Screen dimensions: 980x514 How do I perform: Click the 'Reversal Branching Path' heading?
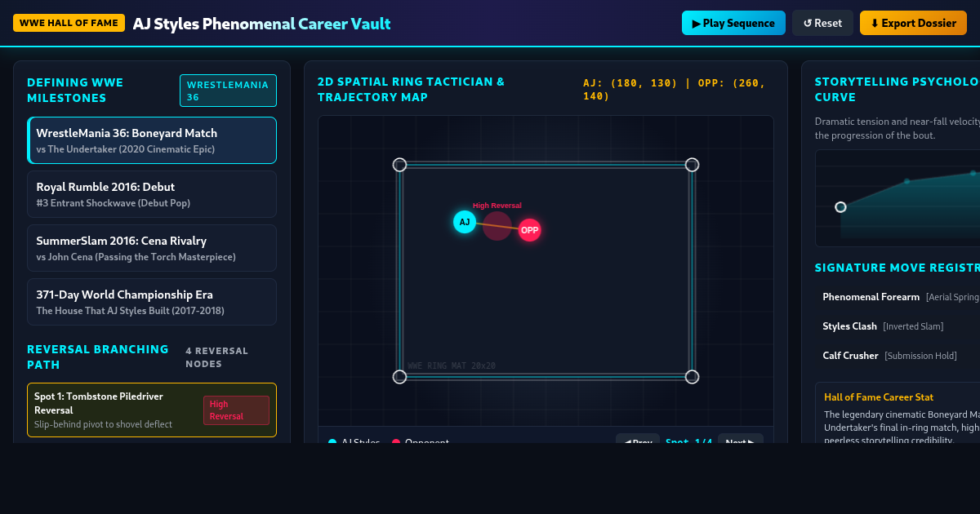[98, 357]
